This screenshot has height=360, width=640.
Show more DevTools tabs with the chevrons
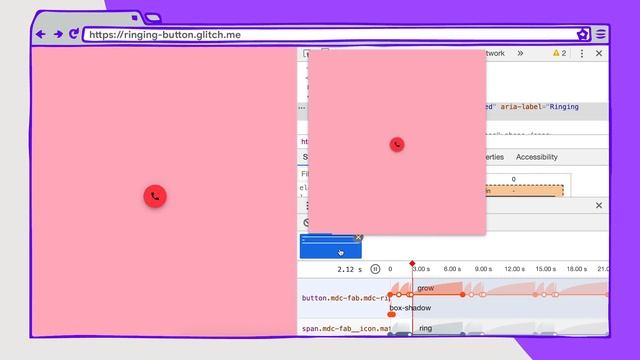coord(520,53)
